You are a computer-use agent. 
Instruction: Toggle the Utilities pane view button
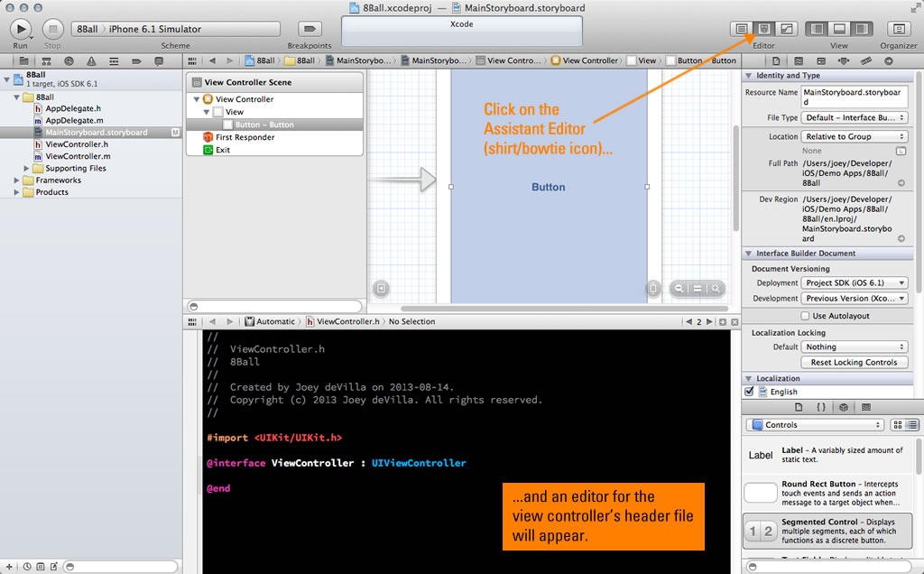pyautogui.click(x=862, y=29)
